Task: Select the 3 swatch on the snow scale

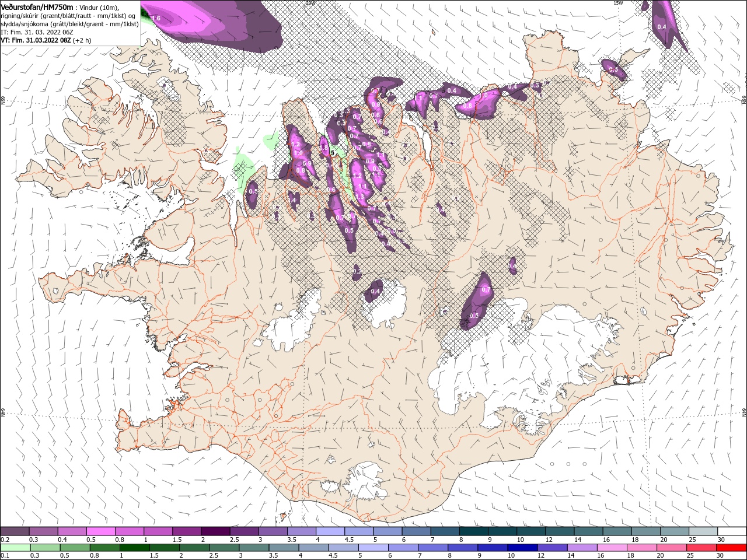Action: [273, 531]
